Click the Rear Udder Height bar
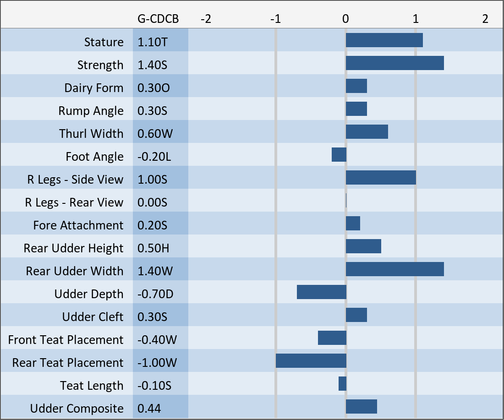The width and height of the screenshot is (504, 420). pos(363,246)
